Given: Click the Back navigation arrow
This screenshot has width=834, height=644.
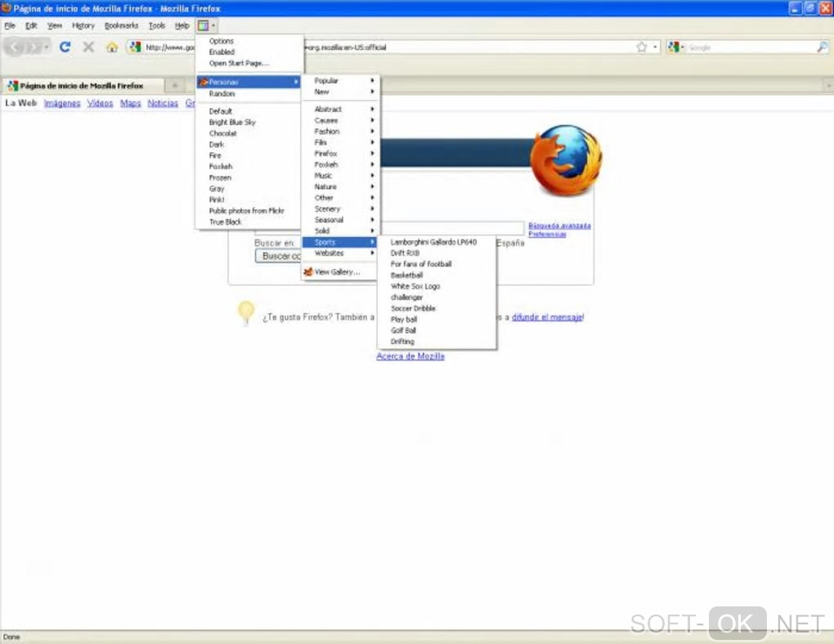Looking at the screenshot, I should 15,47.
